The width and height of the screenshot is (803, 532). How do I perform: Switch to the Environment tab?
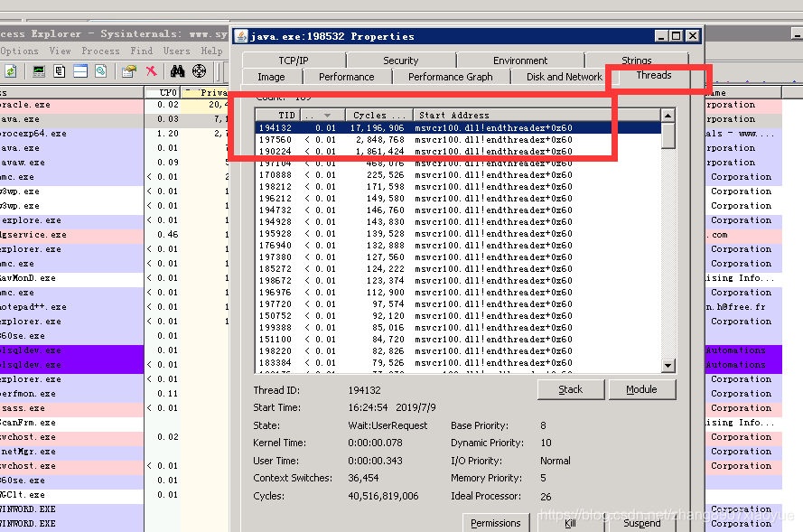[x=520, y=61]
